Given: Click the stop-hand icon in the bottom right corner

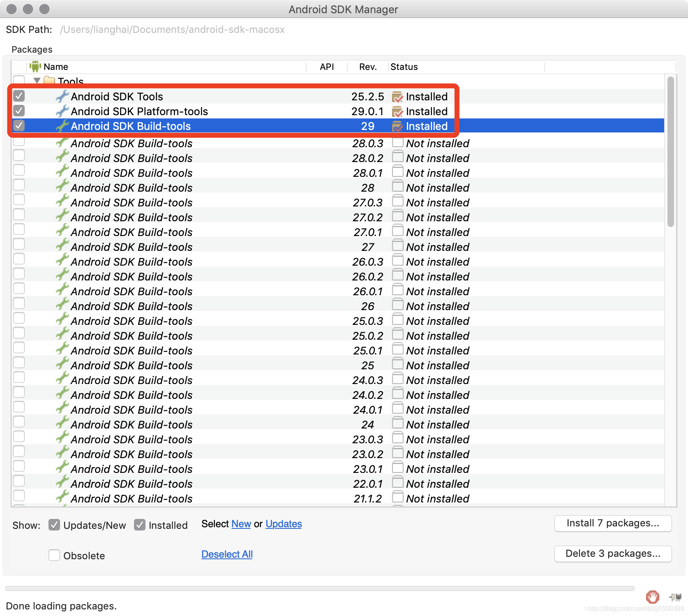Looking at the screenshot, I should (x=652, y=597).
